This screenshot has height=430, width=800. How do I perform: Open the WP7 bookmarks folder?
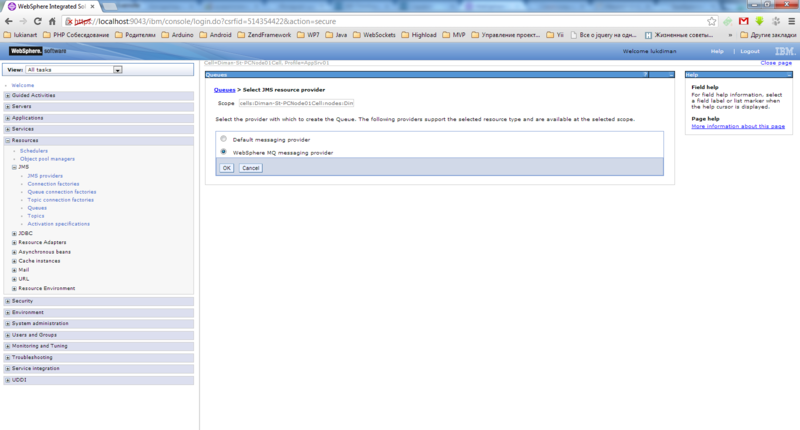(308, 35)
